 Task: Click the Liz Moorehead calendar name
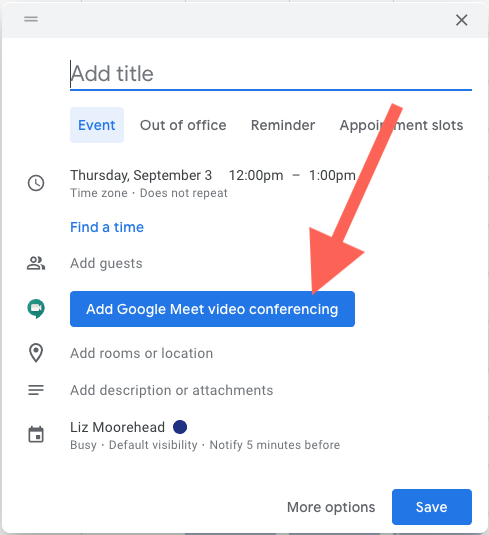pyautogui.click(x=117, y=427)
